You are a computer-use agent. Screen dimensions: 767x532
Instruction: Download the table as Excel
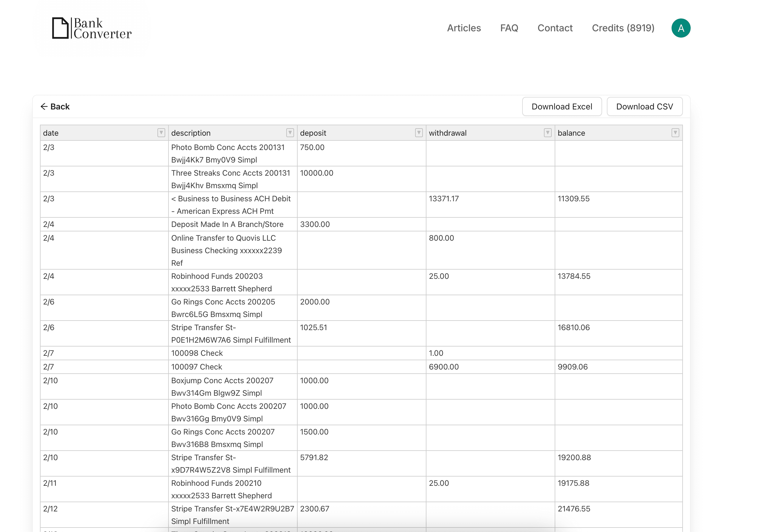coord(561,107)
